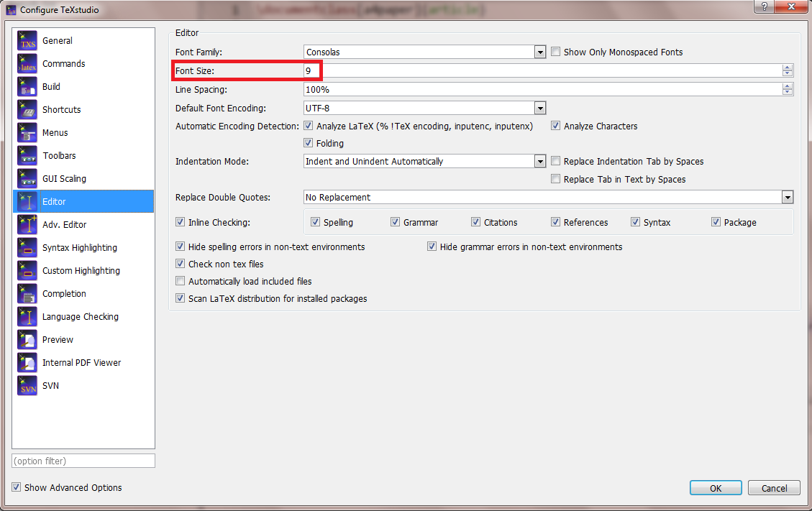
Task: Open the Replace Double Quotes dropdown
Action: coord(788,197)
